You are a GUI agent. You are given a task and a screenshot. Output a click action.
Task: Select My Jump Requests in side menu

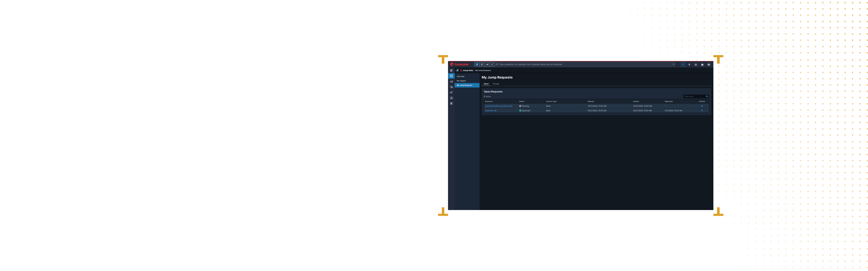(x=467, y=85)
